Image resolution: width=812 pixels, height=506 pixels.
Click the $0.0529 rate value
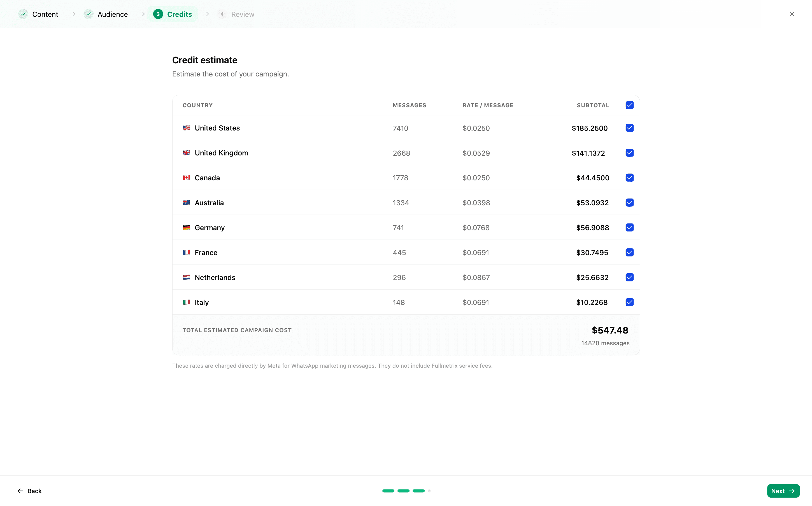pos(476,153)
